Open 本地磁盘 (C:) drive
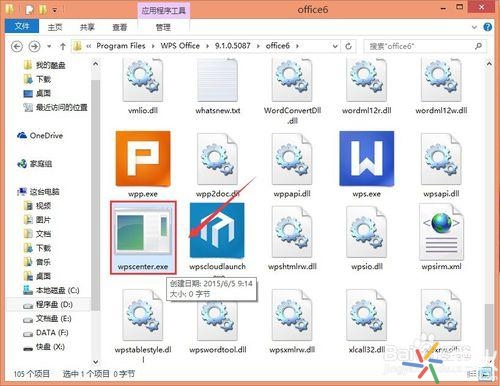Screen dimensions: 500x386 click(52, 290)
